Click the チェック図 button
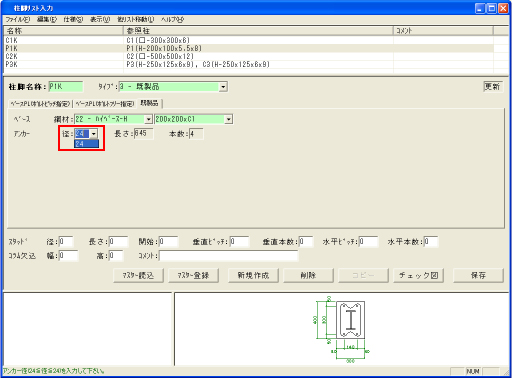 418,275
